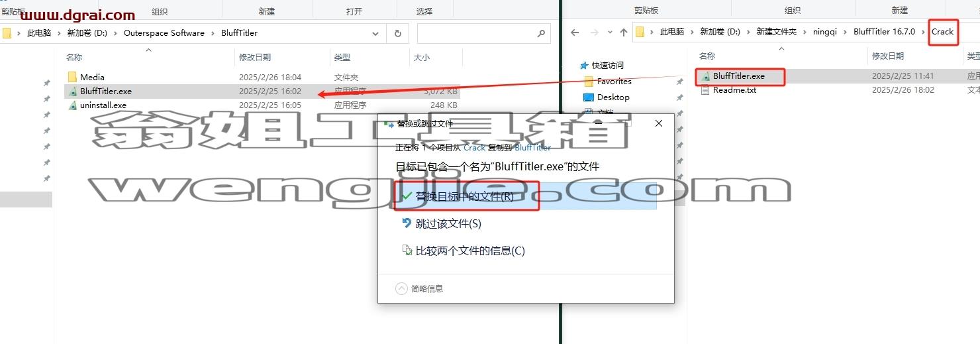Open the BluffTitler destination link in dialog
Image resolution: width=980 pixels, height=344 pixels.
(x=532, y=147)
